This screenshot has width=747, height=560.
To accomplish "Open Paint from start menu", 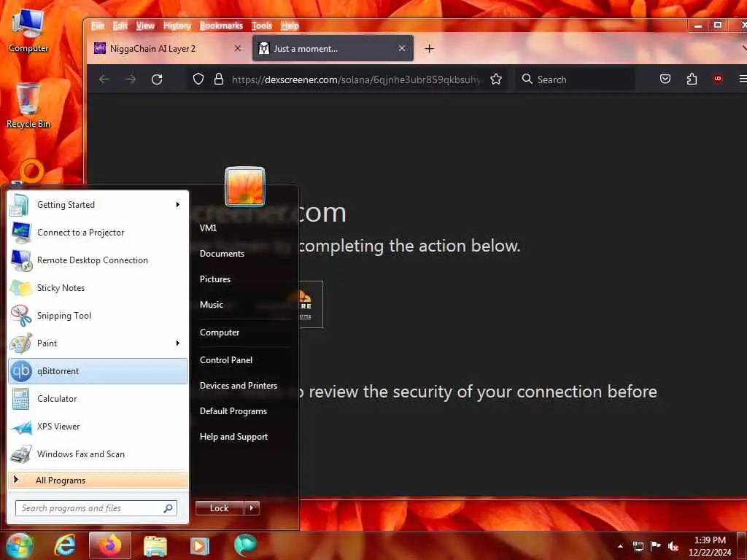I will 98,343.
